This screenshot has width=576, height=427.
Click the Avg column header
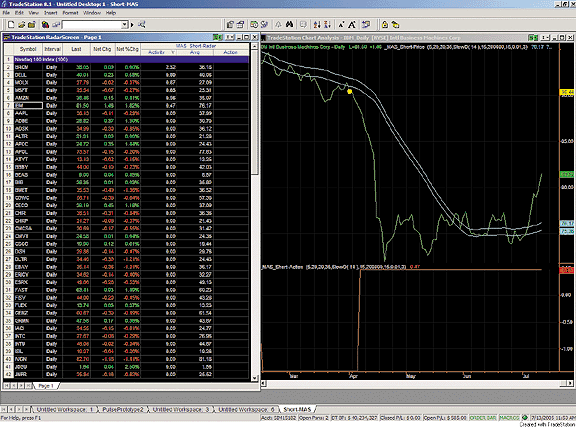pyautogui.click(x=195, y=53)
